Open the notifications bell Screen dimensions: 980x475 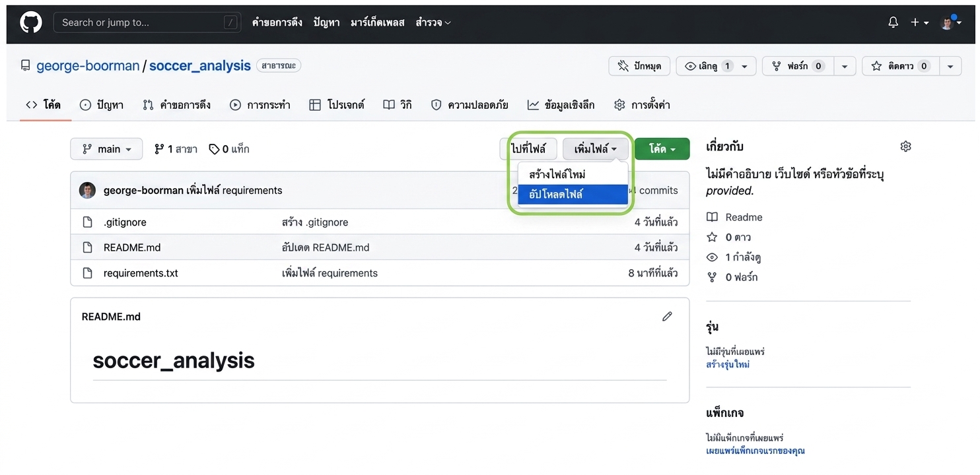pyautogui.click(x=893, y=22)
